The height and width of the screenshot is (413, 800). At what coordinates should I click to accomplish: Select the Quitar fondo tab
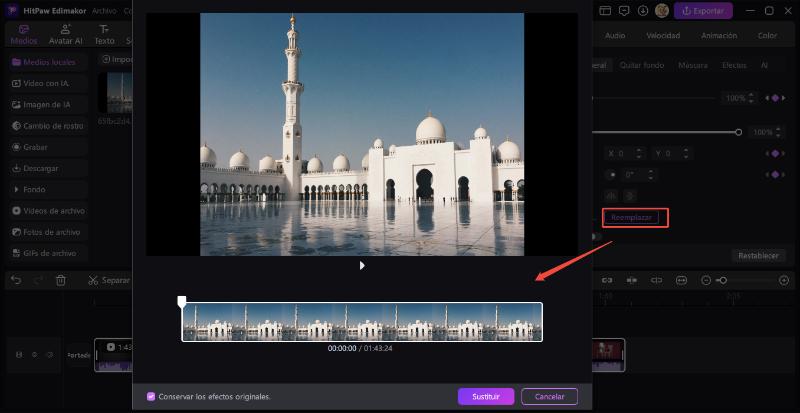642,65
